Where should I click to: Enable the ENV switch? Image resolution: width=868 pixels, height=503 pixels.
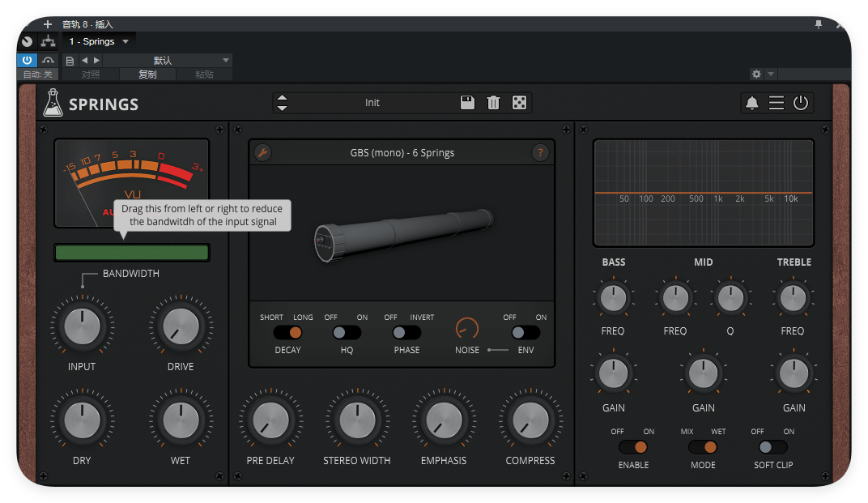click(x=525, y=332)
